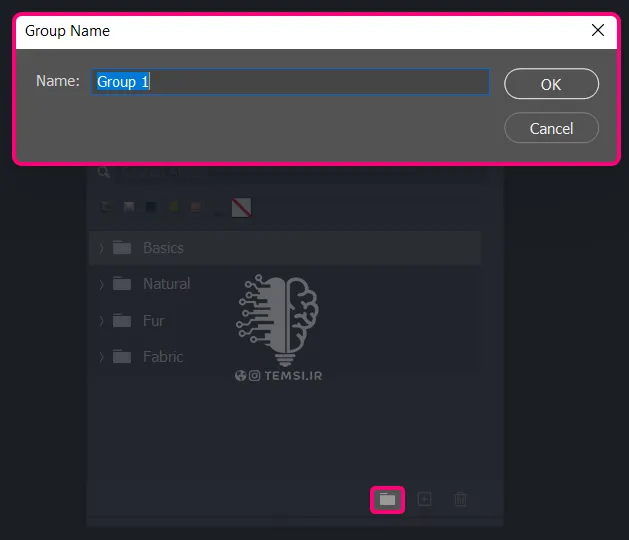
Task: Select the Natural group label
Action: tap(166, 284)
